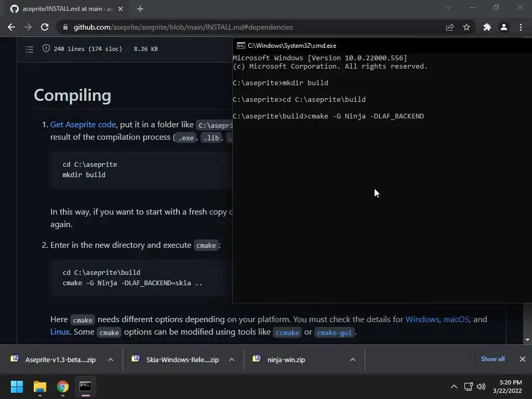The height and width of the screenshot is (399, 532).
Task: Click the browser back arrow
Action: click(x=11, y=27)
